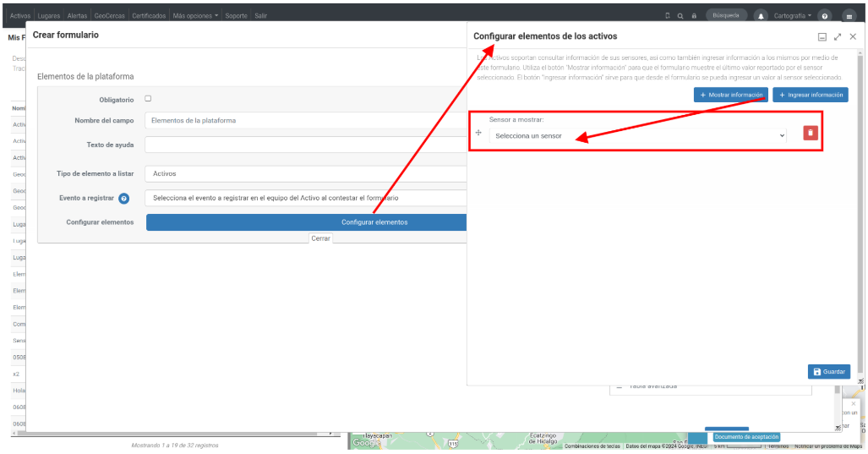Grab the move handle icon beside the sensor row
The height and width of the screenshot is (454, 868).
click(478, 133)
